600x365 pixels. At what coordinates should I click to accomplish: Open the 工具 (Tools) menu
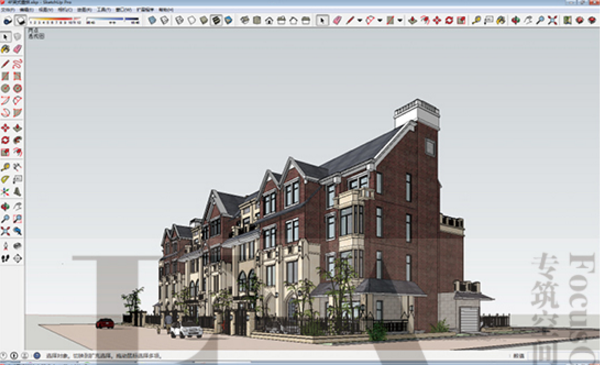pyautogui.click(x=104, y=10)
